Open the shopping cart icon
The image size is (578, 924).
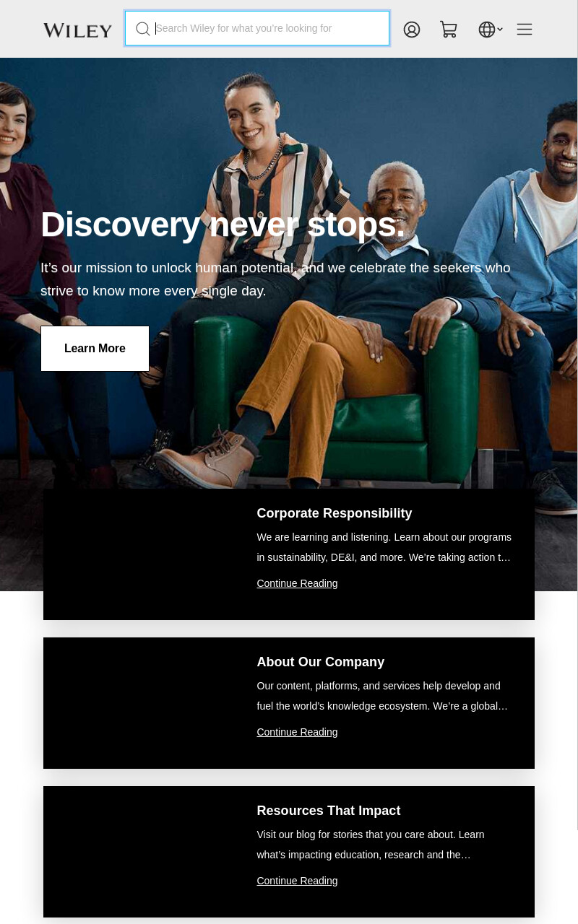(x=449, y=30)
